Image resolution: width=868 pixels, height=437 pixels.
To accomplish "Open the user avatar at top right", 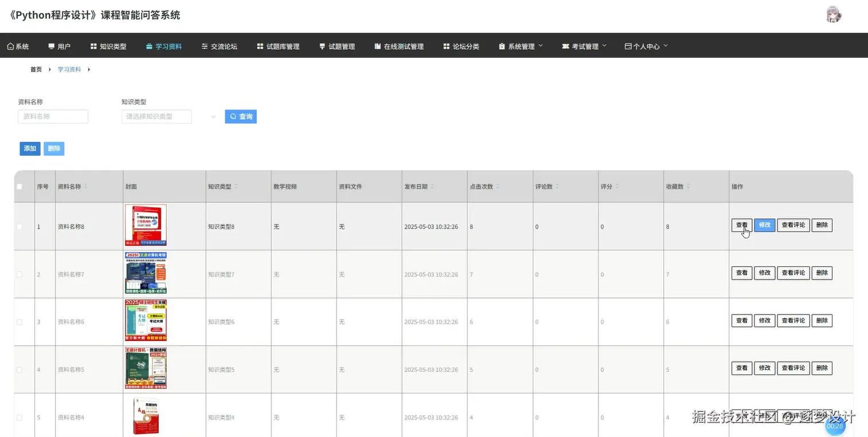I will point(834,15).
